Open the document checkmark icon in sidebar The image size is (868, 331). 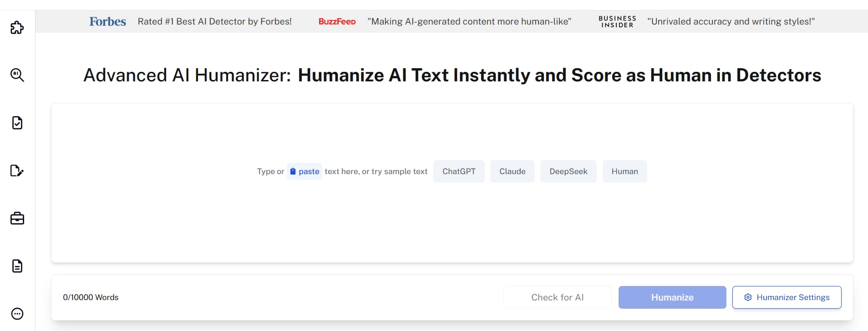(x=17, y=123)
